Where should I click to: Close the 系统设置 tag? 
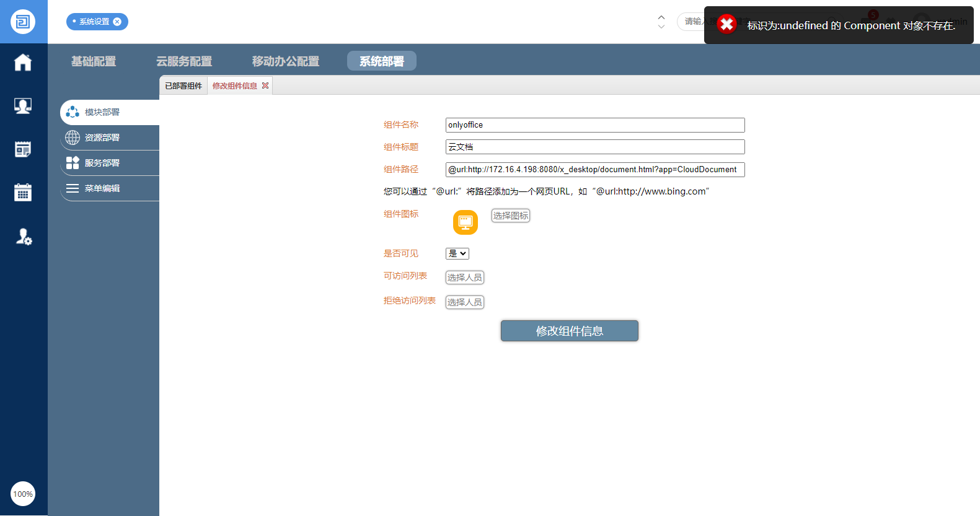click(117, 22)
